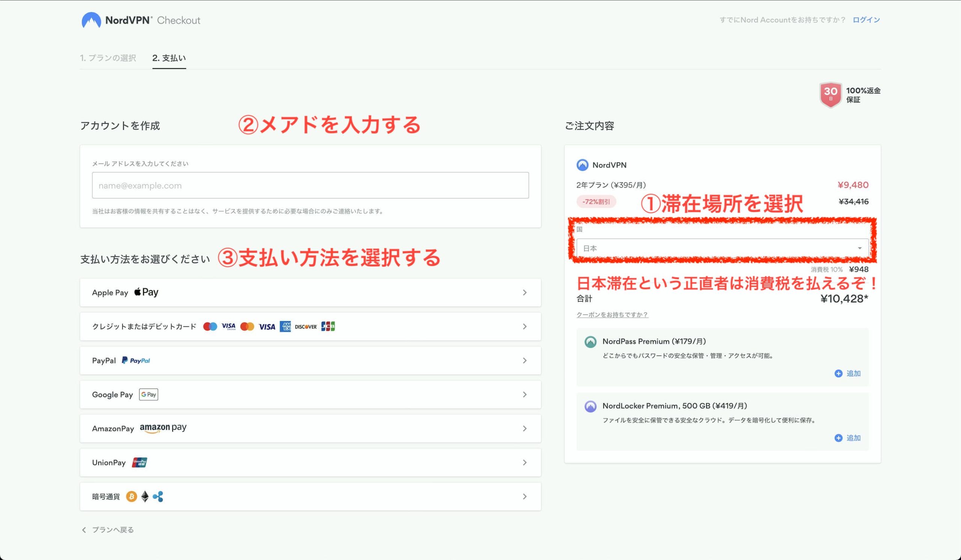
Task: Click the Amazon Pay logo
Action: pyautogui.click(x=163, y=428)
